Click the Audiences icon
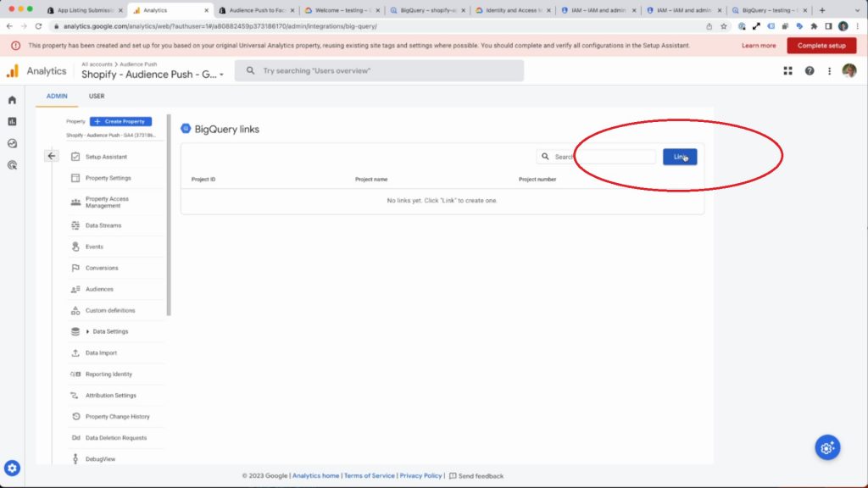The width and height of the screenshot is (868, 488). (75, 290)
